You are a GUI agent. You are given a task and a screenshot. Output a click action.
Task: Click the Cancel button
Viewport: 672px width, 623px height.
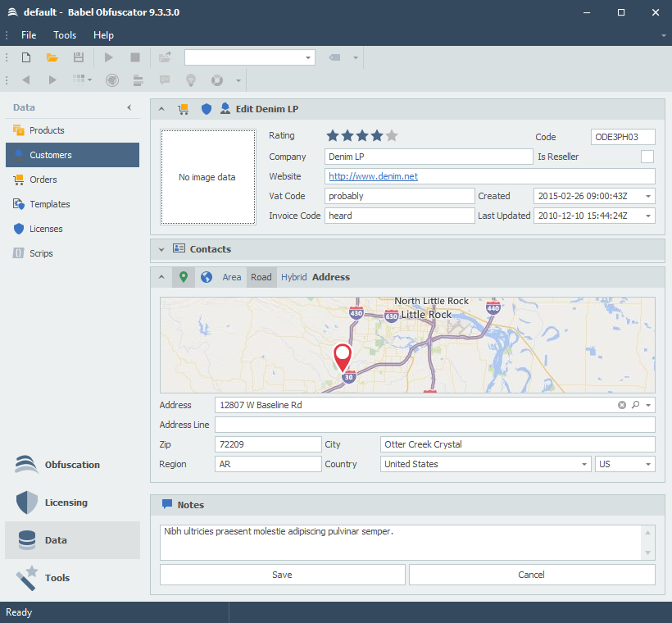coord(532,575)
